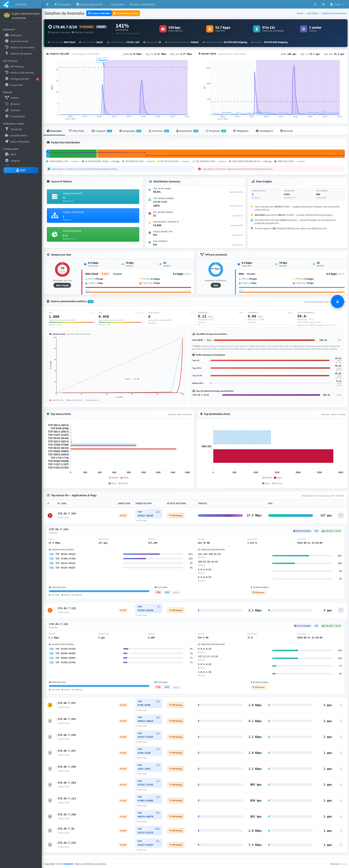
Task: Open Histórico de ataques sidebar item
Action: [21, 54]
